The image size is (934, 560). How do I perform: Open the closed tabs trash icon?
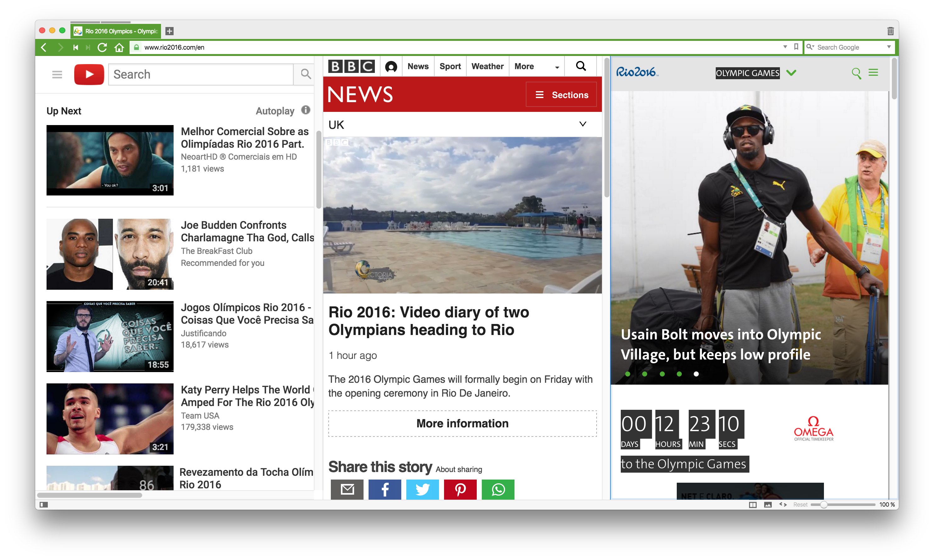[890, 31]
